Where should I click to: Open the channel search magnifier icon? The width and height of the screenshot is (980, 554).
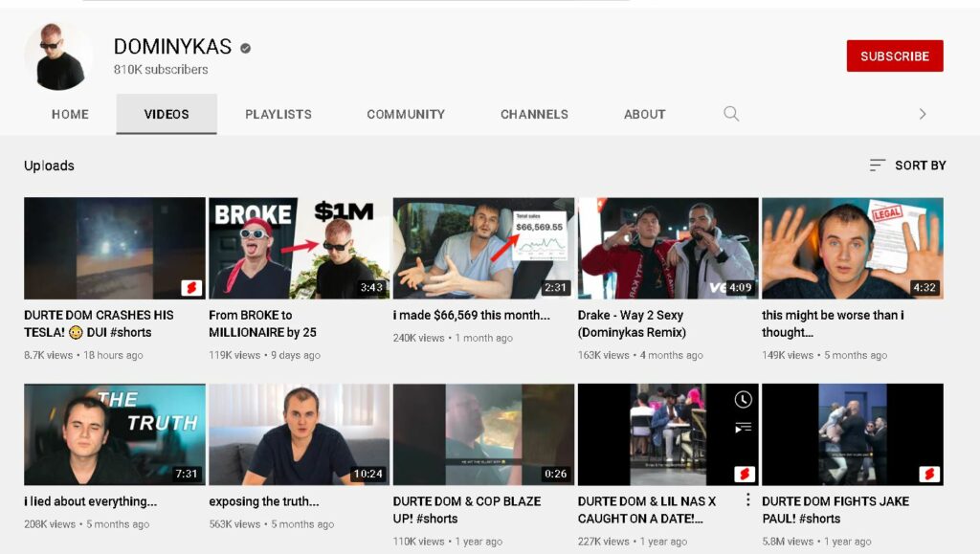coord(731,114)
